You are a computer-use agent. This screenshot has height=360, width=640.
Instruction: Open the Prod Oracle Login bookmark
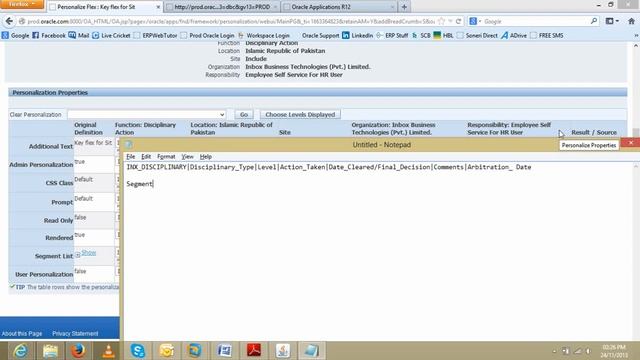tap(207, 36)
